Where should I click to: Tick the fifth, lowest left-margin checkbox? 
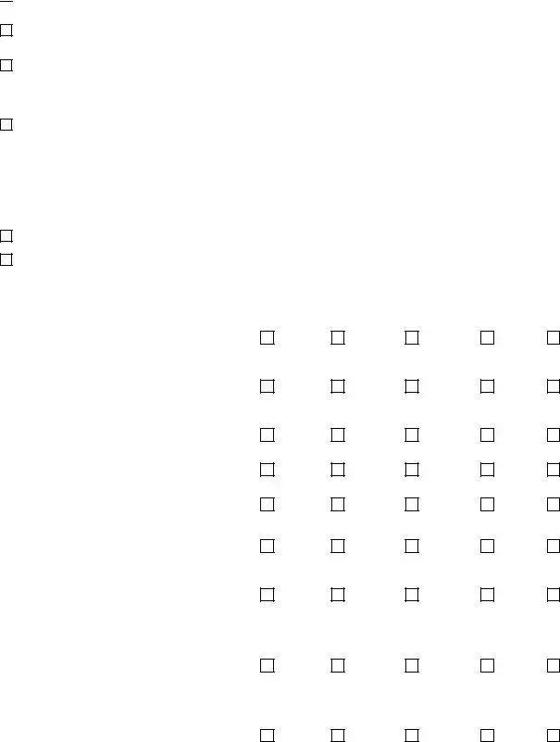tap(6, 259)
